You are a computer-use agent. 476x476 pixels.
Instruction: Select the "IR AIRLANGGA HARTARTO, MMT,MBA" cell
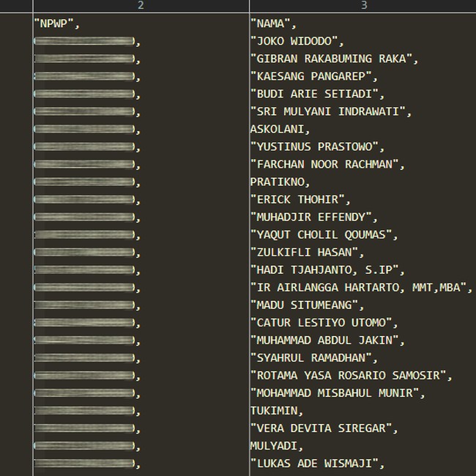[362, 287]
